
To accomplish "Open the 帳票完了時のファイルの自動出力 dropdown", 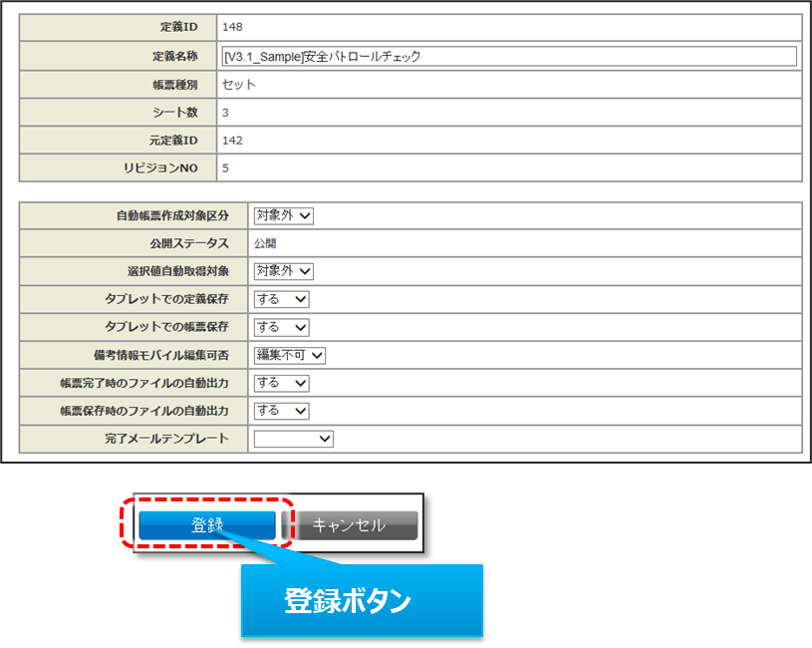I will point(281,383).
